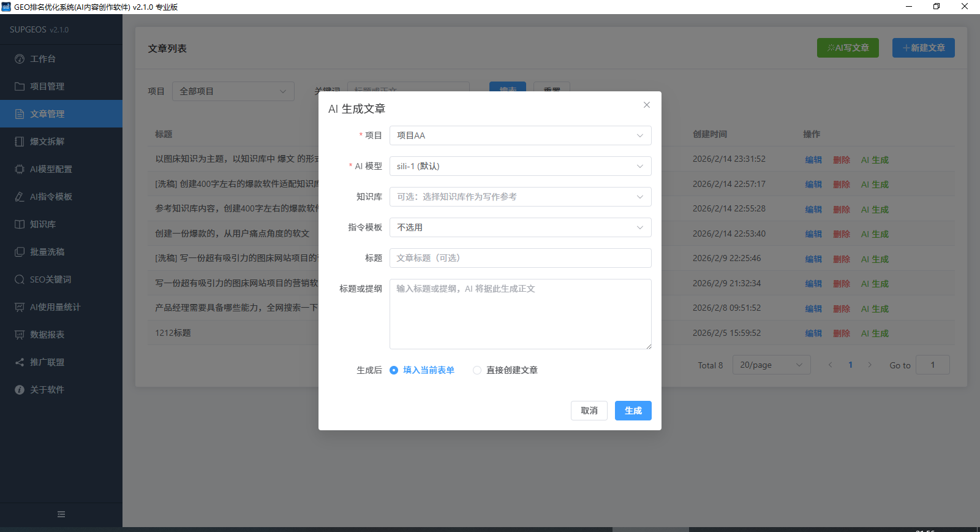Click the green AI写文章 button
Screen dimensions: 980x532
(x=848, y=48)
